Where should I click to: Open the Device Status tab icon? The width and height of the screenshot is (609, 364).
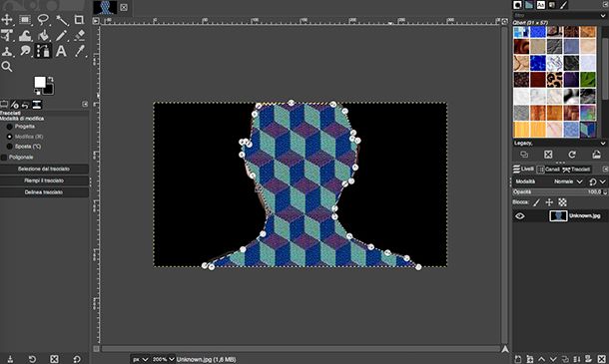pyautogui.click(x=15, y=105)
